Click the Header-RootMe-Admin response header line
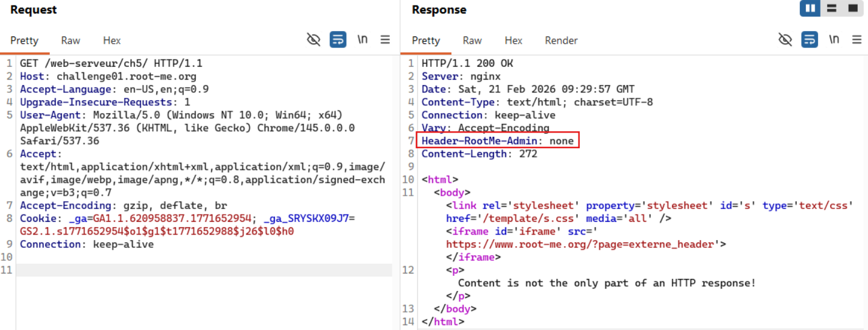 (497, 141)
